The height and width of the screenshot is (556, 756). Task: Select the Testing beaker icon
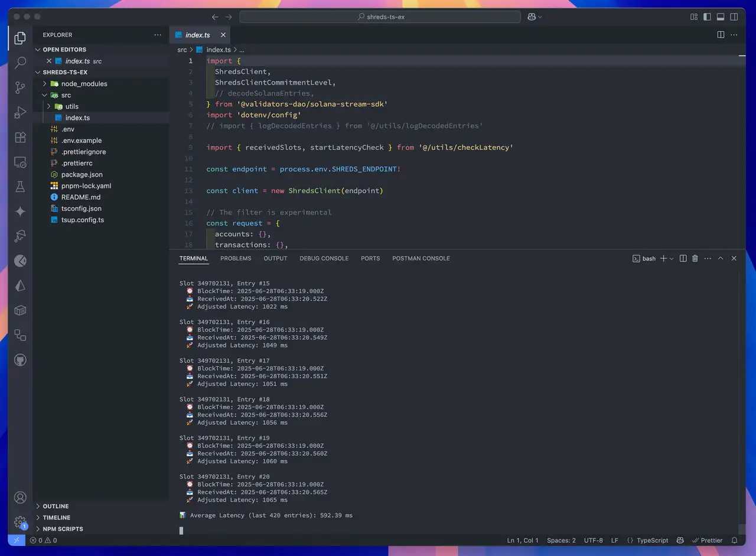coord(20,185)
